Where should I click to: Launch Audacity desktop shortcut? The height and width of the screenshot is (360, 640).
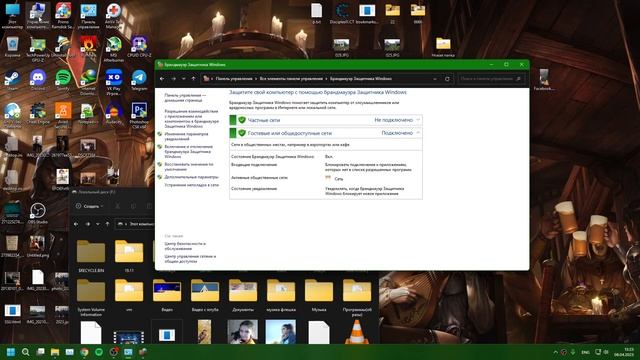[113, 113]
